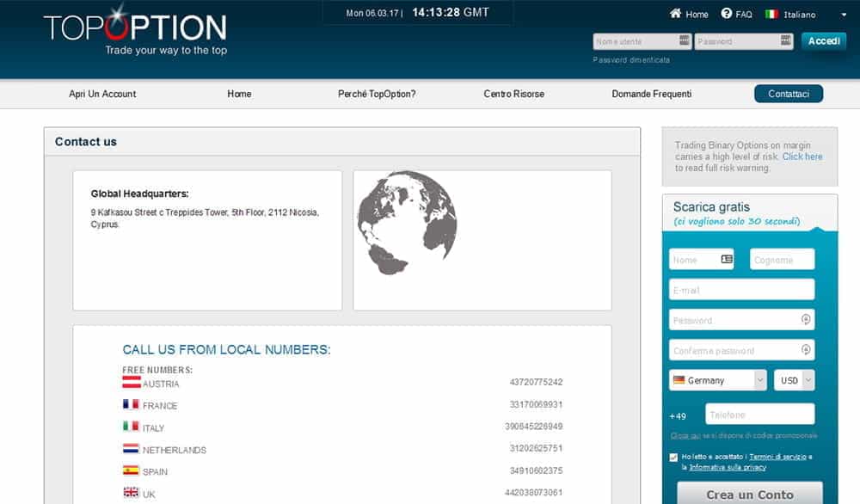Select the Contattaci navigation tab
The image size is (860, 504).
pos(788,94)
